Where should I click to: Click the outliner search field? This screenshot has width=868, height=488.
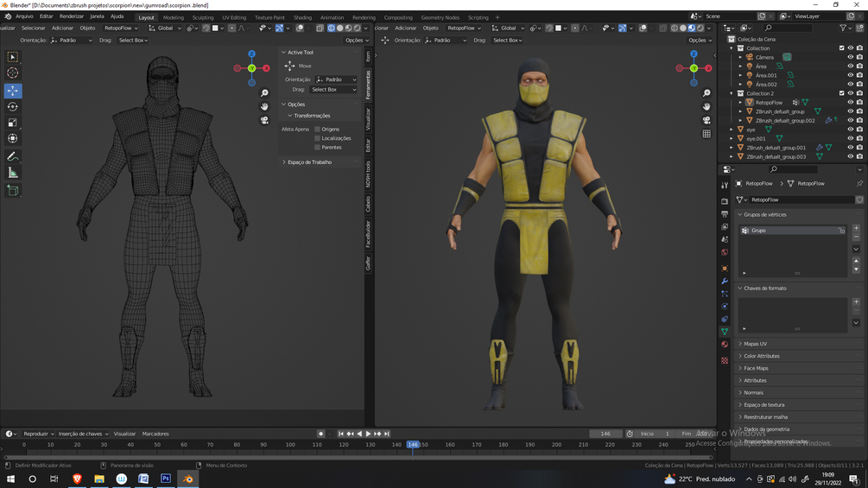(x=787, y=29)
